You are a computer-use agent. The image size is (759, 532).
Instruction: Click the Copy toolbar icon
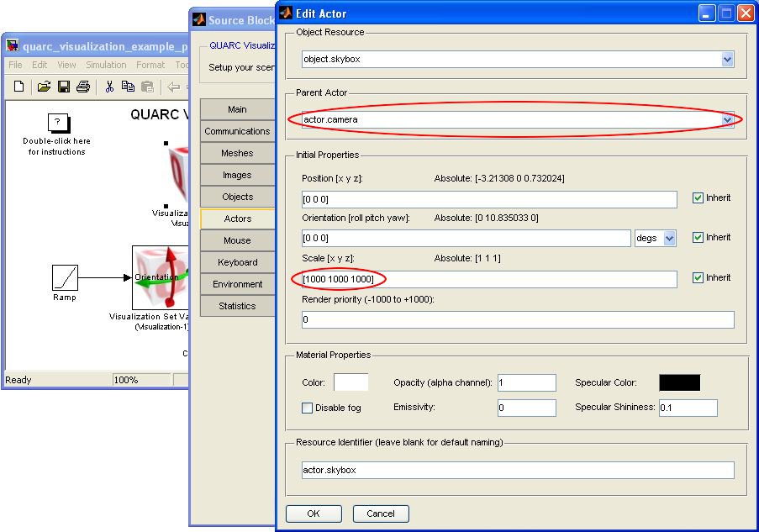tap(128, 87)
